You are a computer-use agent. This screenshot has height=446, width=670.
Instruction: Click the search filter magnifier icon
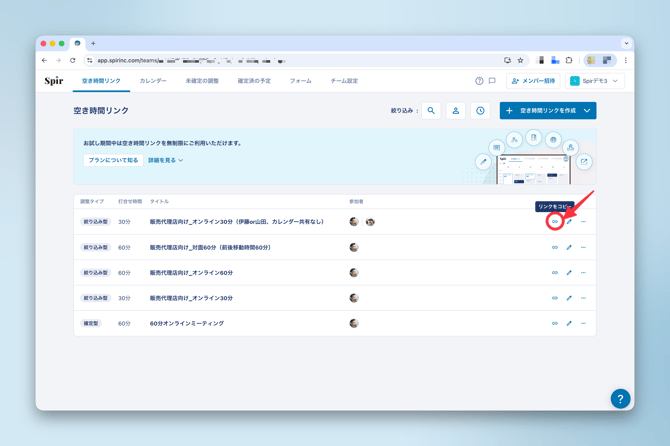coord(431,111)
